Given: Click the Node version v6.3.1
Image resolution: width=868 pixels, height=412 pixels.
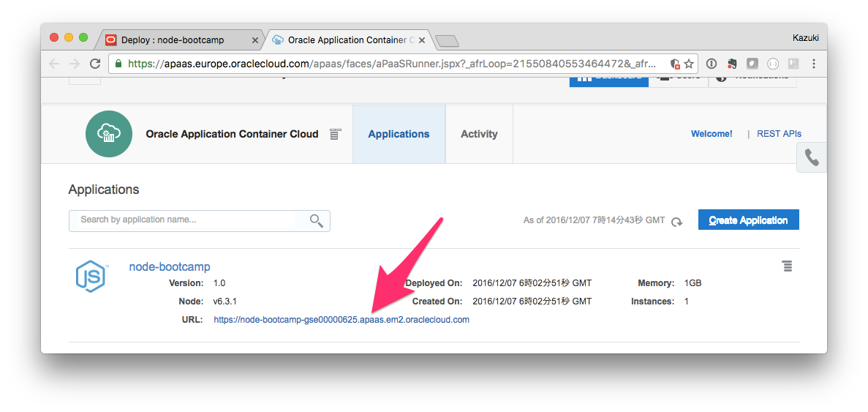Looking at the screenshot, I should [224, 301].
